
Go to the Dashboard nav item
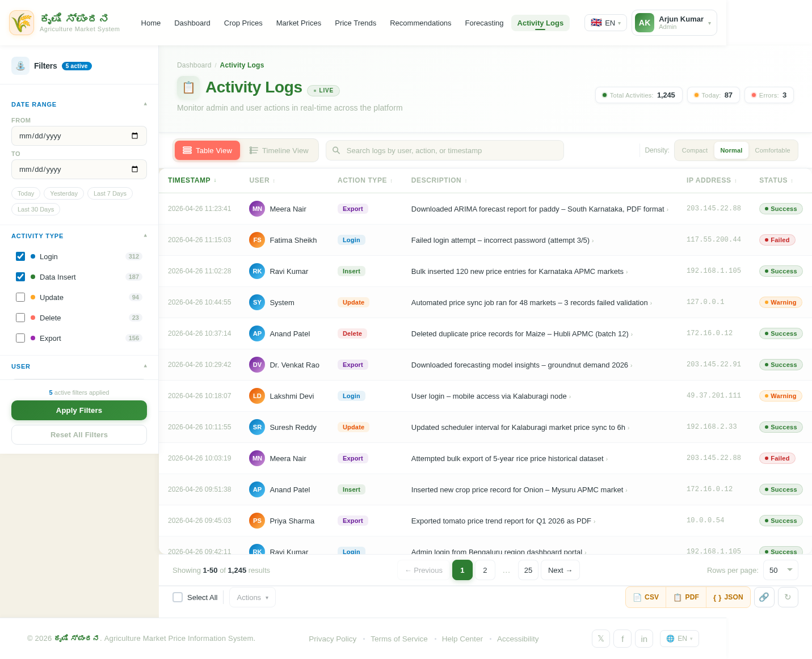coord(192,23)
